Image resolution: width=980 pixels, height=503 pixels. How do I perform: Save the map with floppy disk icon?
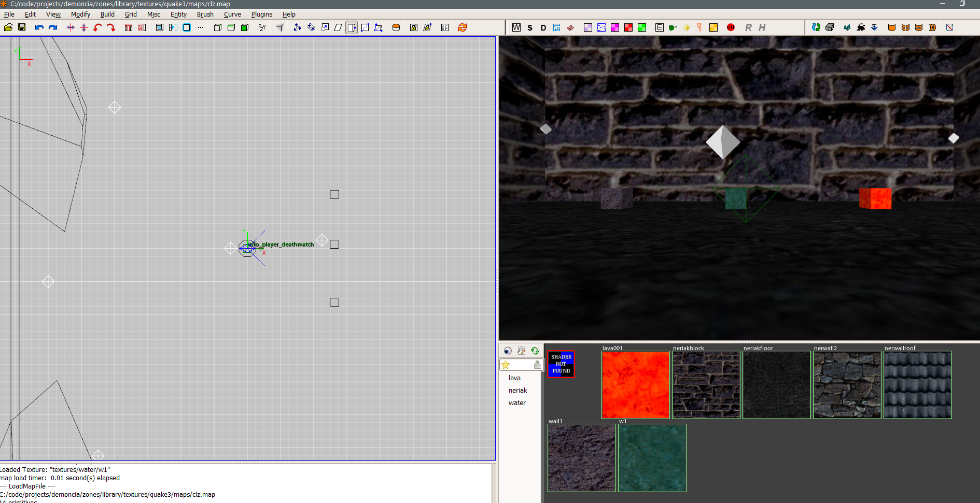click(22, 27)
